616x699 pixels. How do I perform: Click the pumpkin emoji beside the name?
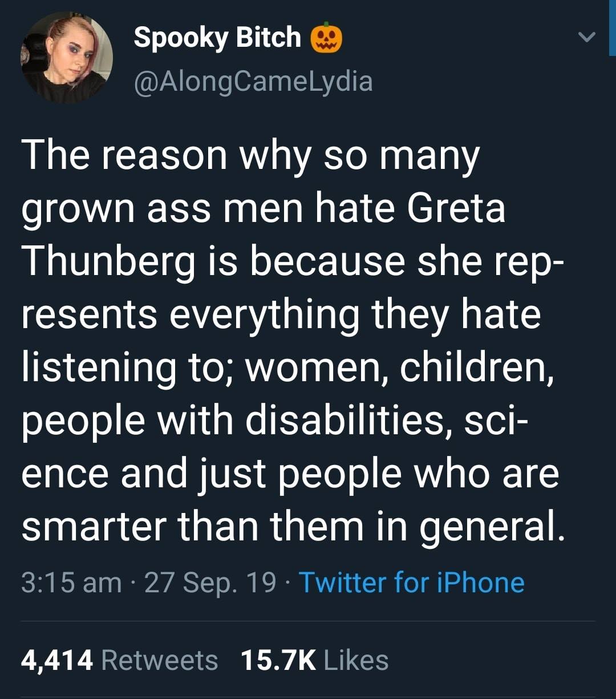(326, 39)
